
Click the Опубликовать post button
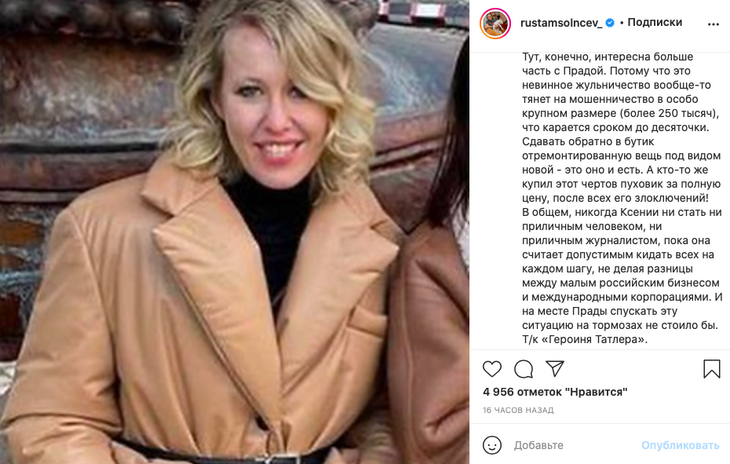point(680,445)
